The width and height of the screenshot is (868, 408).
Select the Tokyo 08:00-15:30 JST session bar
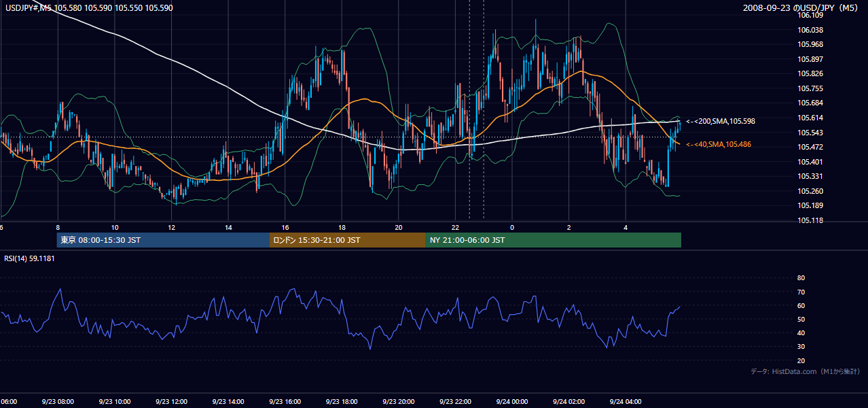(x=164, y=240)
